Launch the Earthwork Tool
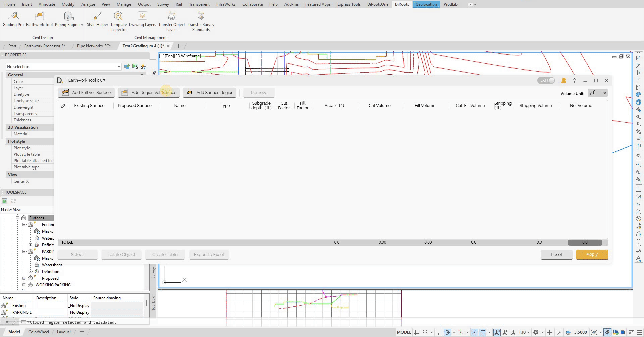Screen dimensions: 644x337 [39, 20]
